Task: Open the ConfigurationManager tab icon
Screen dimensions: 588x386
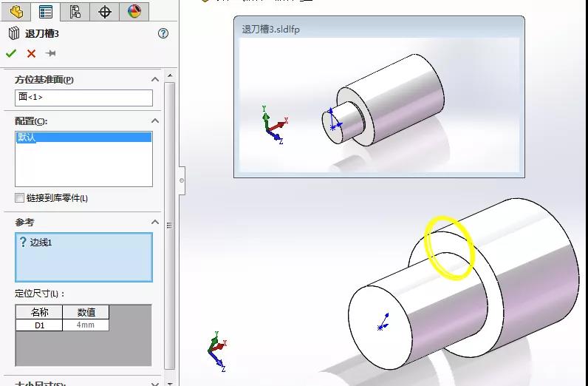Action: coord(75,11)
